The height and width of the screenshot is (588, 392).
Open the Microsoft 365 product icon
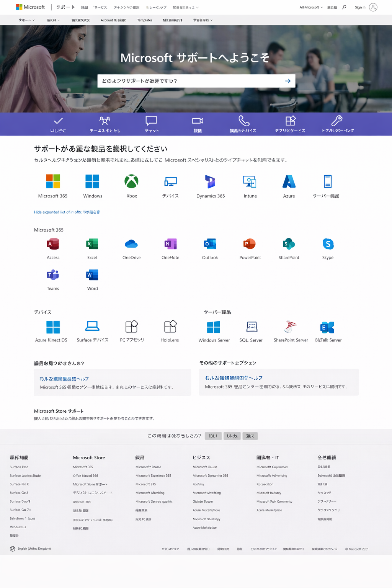click(x=53, y=181)
